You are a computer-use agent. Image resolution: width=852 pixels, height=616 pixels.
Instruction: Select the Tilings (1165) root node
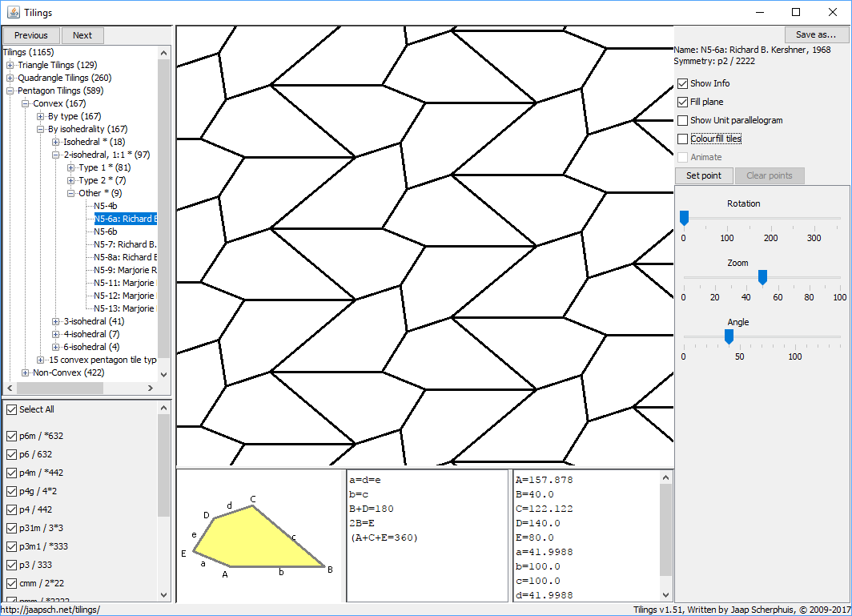(x=28, y=52)
